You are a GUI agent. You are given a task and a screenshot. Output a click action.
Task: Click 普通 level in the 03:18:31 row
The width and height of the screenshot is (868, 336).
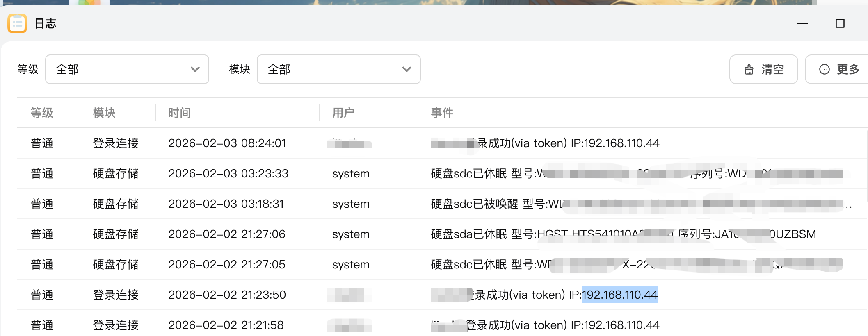click(42, 204)
